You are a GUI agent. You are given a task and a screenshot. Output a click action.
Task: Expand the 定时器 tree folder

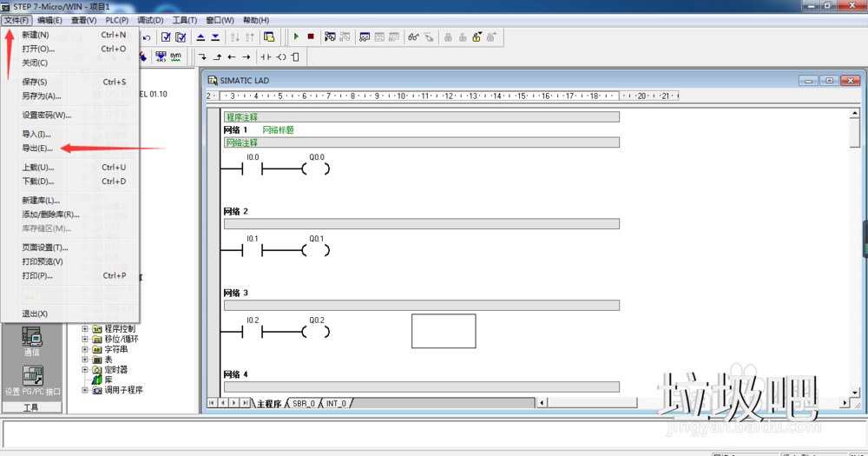point(85,369)
